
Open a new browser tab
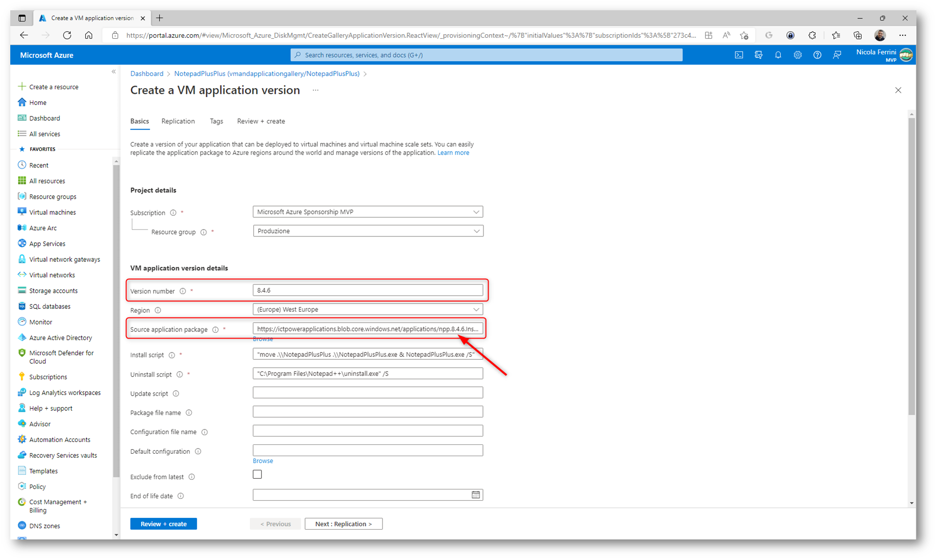[160, 18]
